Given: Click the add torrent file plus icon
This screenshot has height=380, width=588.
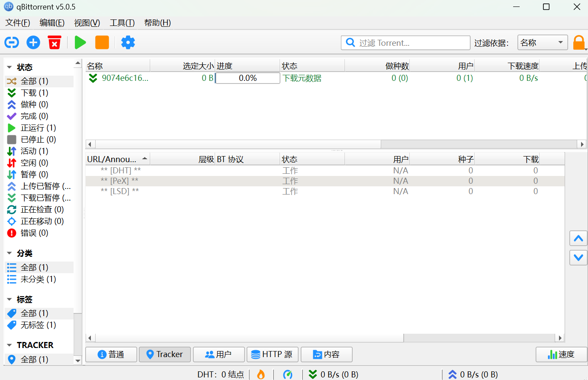Looking at the screenshot, I should click(33, 42).
